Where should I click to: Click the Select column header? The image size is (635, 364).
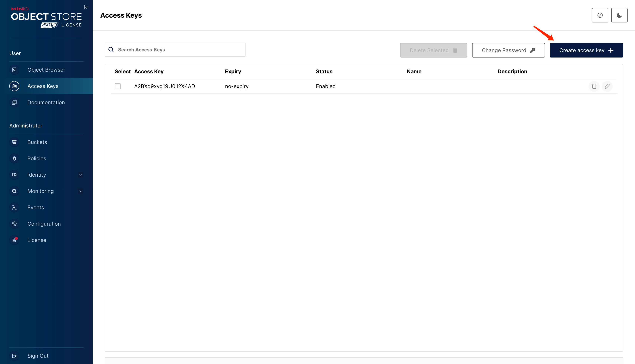point(123,71)
